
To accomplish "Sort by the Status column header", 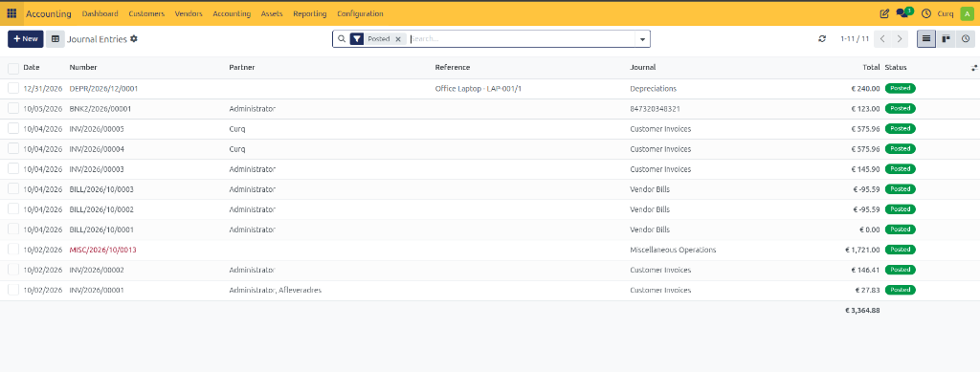I will click(896, 67).
